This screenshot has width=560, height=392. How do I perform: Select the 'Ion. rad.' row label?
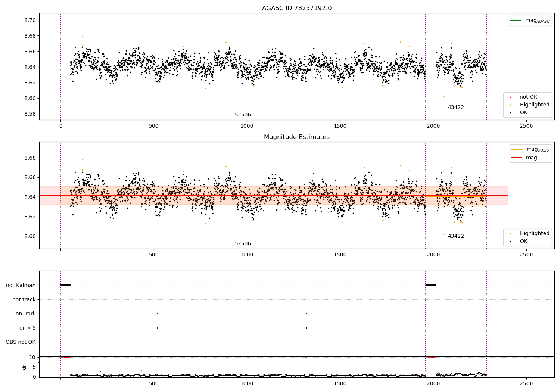tap(25, 314)
